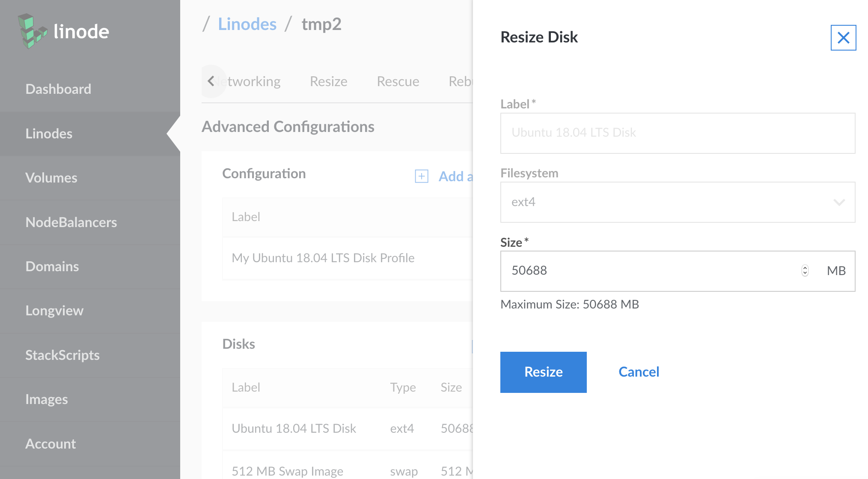Screen dimensions: 868x479
Task: Cancel the disk resize
Action: click(639, 372)
